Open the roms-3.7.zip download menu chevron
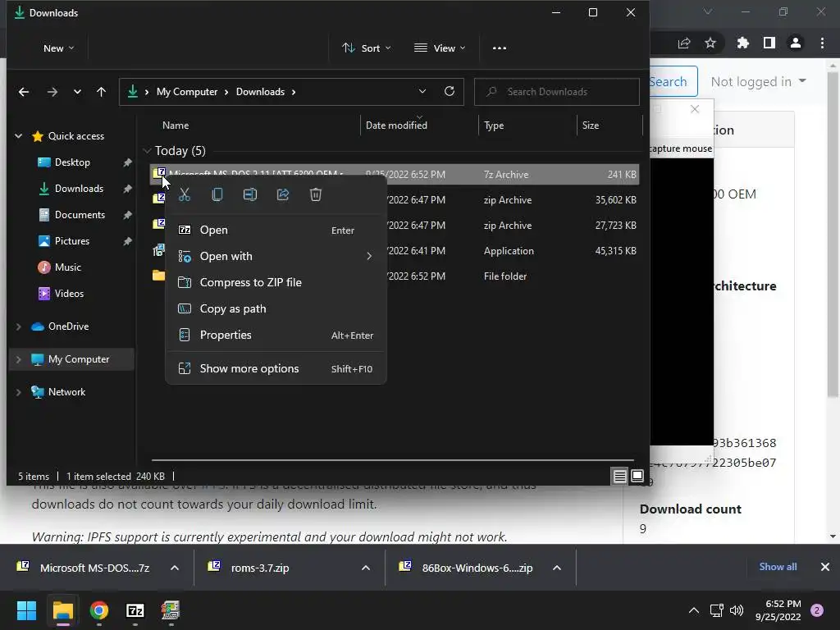 pos(366,568)
